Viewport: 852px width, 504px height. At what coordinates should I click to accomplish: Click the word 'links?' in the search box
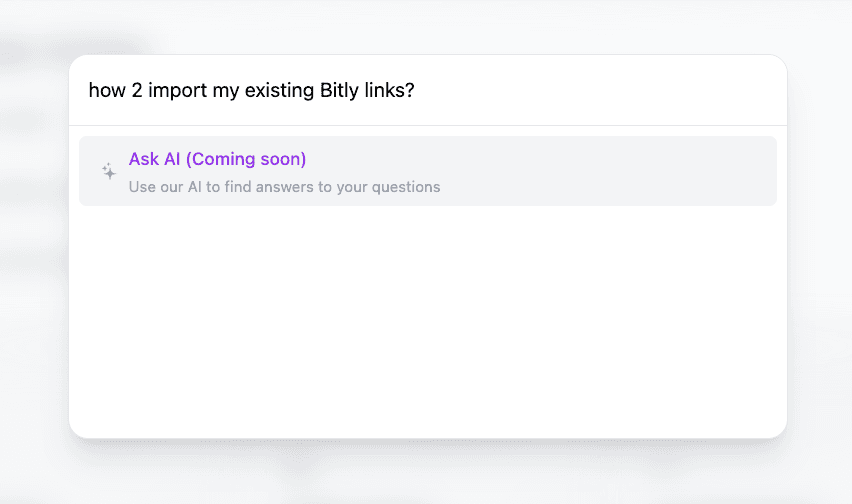click(388, 90)
